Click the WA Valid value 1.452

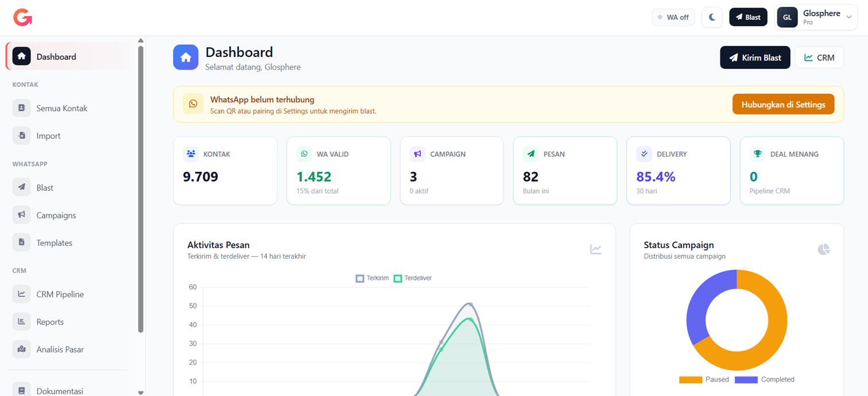(x=313, y=177)
